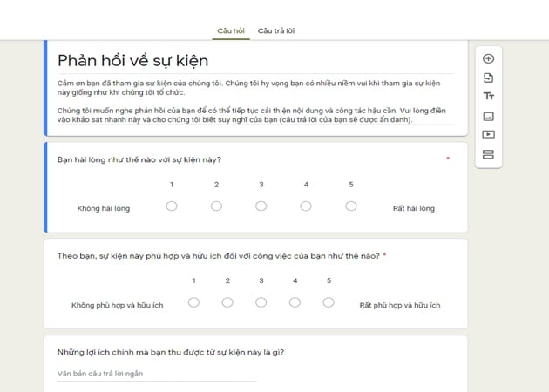This screenshot has width=549, height=392.
Task: Open the Câu trả lời tab
Action: click(x=276, y=30)
